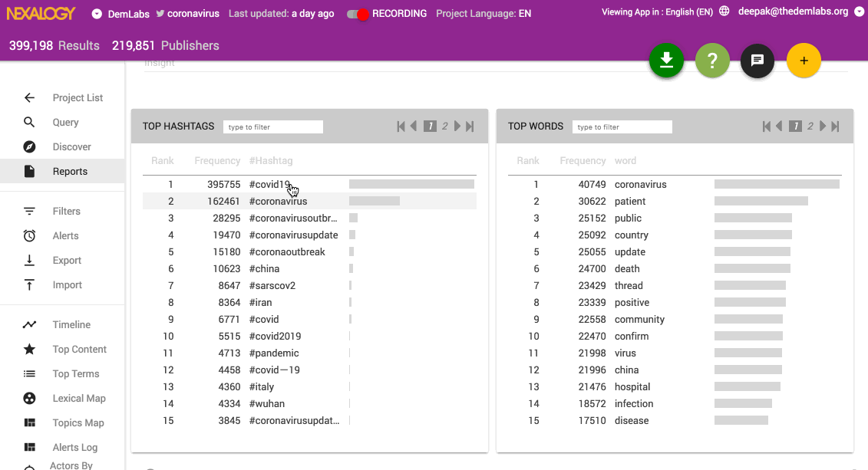Click the Filters icon in sidebar
868x470 pixels.
click(x=29, y=211)
